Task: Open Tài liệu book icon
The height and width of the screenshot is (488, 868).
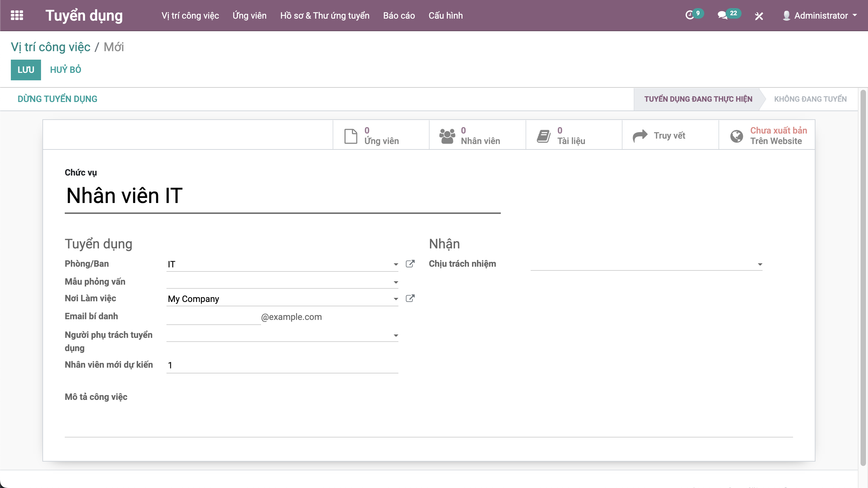Action: 544,136
